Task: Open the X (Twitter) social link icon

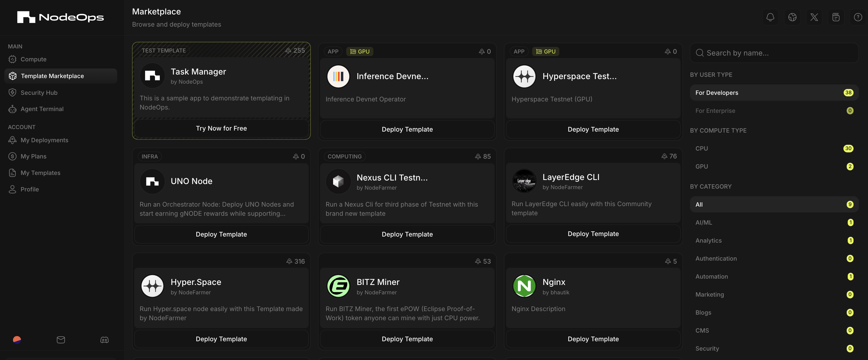Action: [814, 17]
